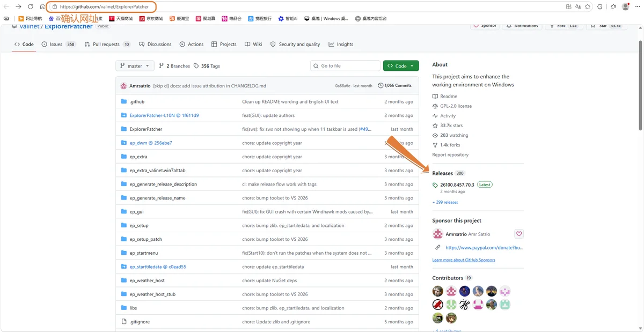Screen dimensions: 644x332
Task: Click the browser address bar URL
Action: click(104, 7)
